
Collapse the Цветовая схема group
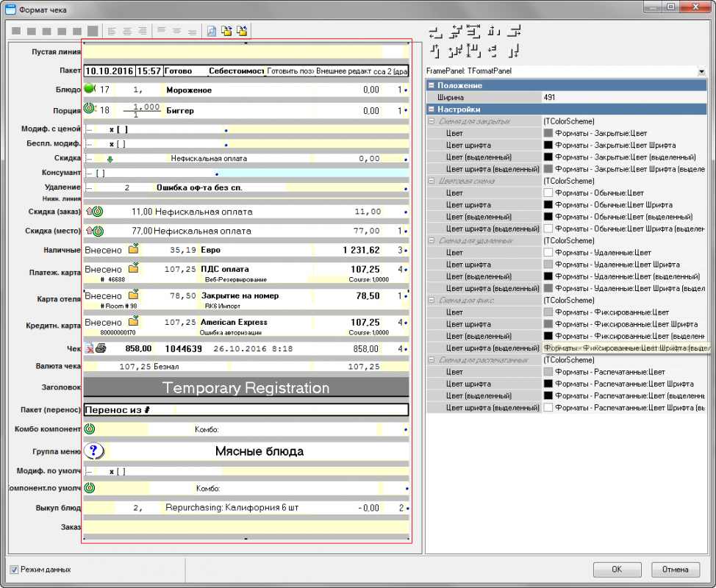coord(432,181)
